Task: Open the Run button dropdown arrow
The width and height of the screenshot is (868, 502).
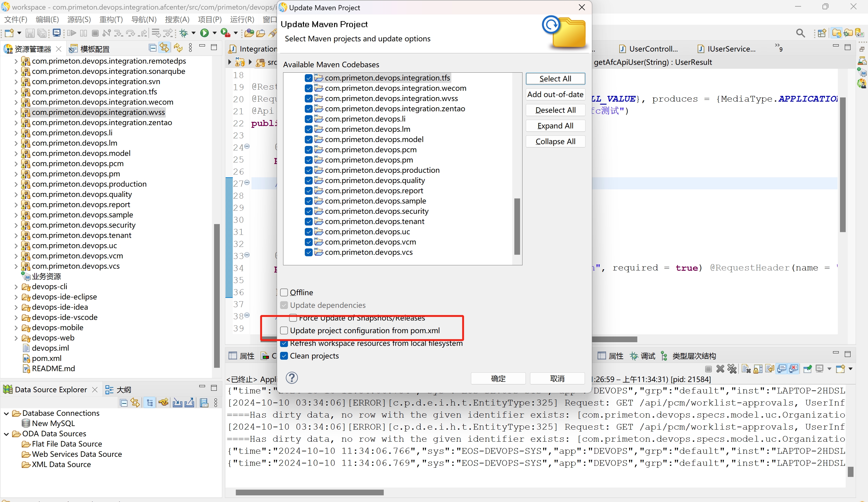Action: point(214,33)
